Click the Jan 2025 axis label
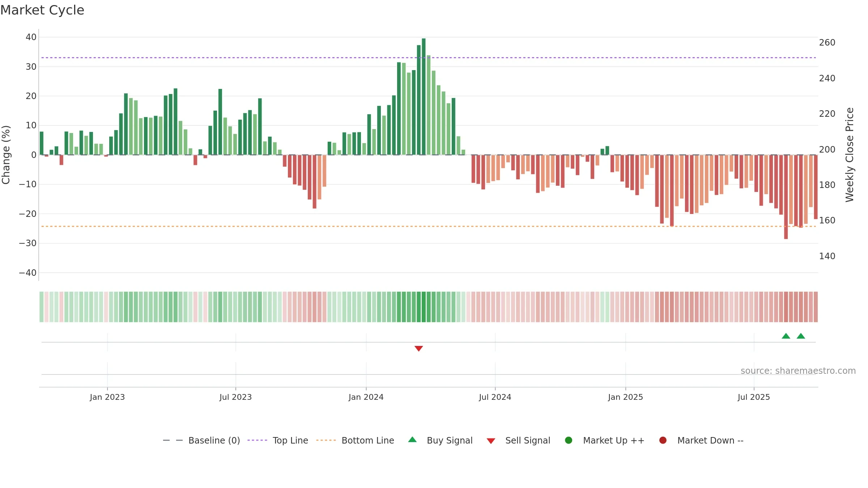This screenshot has width=868, height=488. [x=626, y=397]
